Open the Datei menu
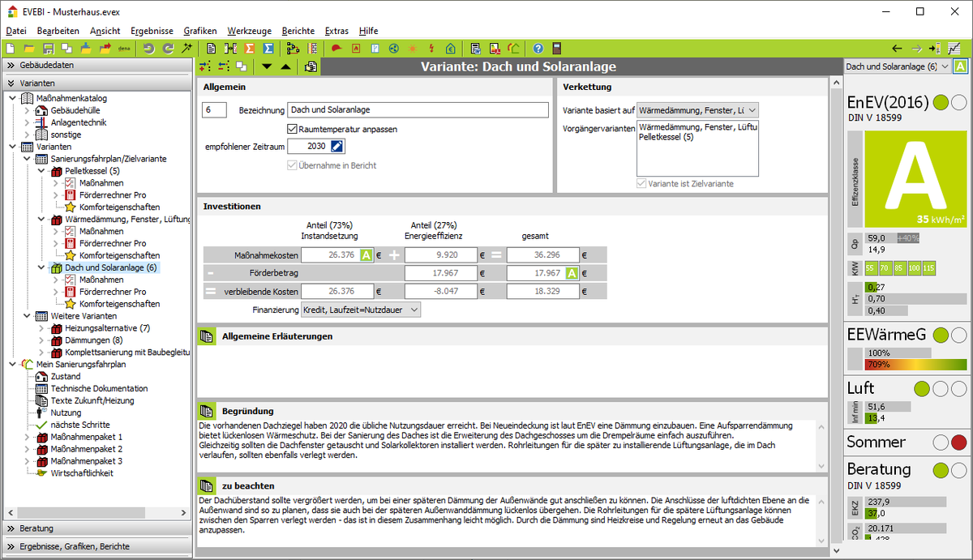This screenshot has width=973, height=560. (x=16, y=31)
